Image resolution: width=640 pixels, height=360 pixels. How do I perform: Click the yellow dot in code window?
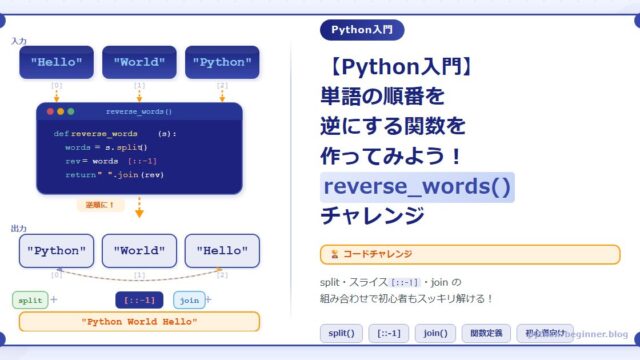click(x=60, y=111)
